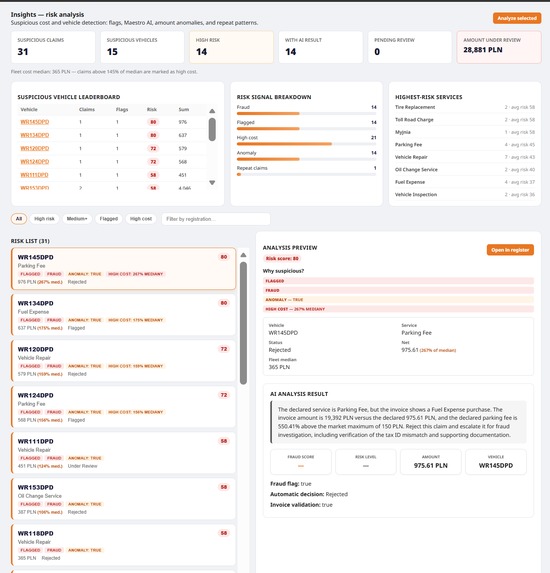The height and width of the screenshot is (573, 550).
Task: Click the Suspicious Claims stat card
Action: [53, 47]
